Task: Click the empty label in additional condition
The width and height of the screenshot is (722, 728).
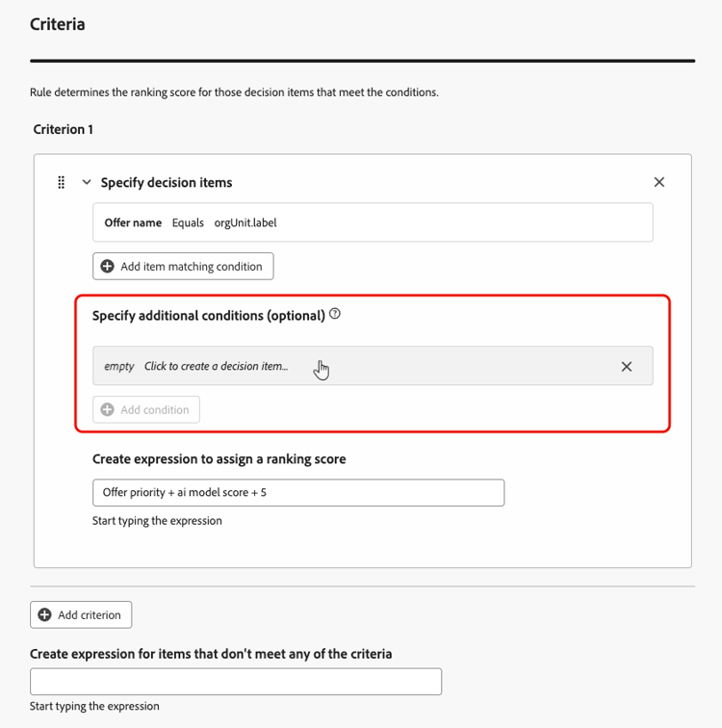Action: pos(119,366)
